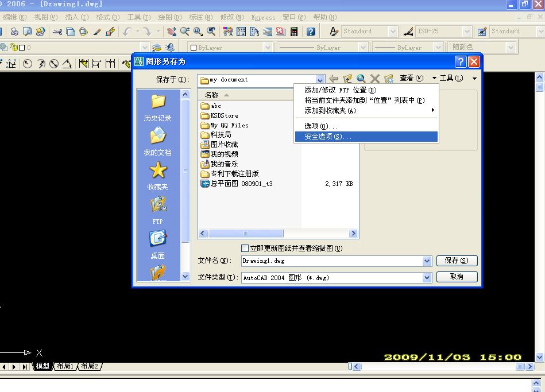Click the Undo arrow icon
The width and height of the screenshot is (545, 392).
pyautogui.click(x=127, y=32)
